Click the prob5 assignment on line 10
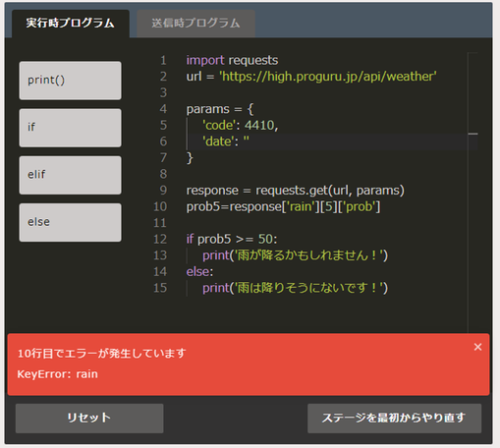500x448 pixels. [283, 206]
